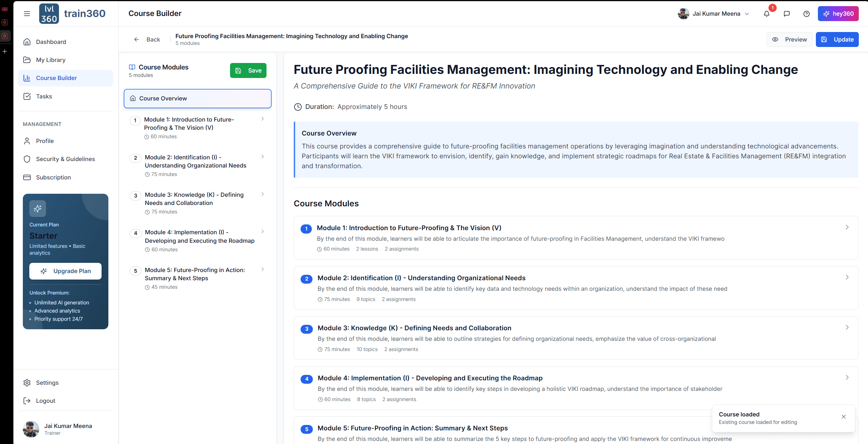Go to My Library

pos(51,60)
